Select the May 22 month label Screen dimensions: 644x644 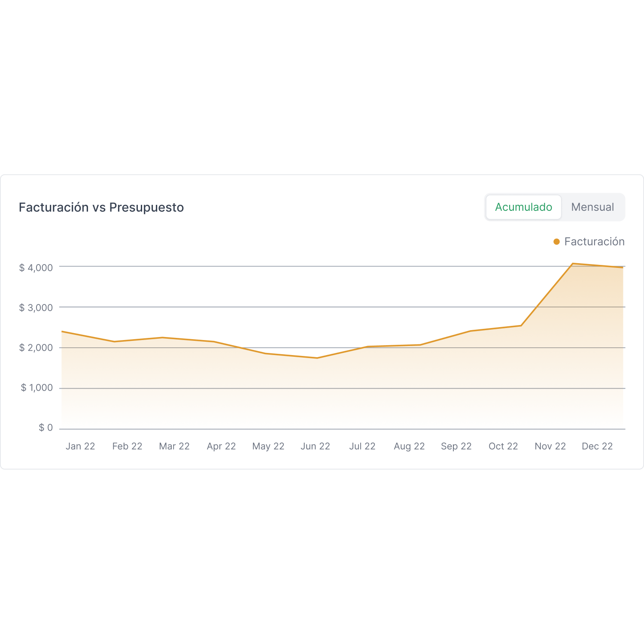coord(268,446)
